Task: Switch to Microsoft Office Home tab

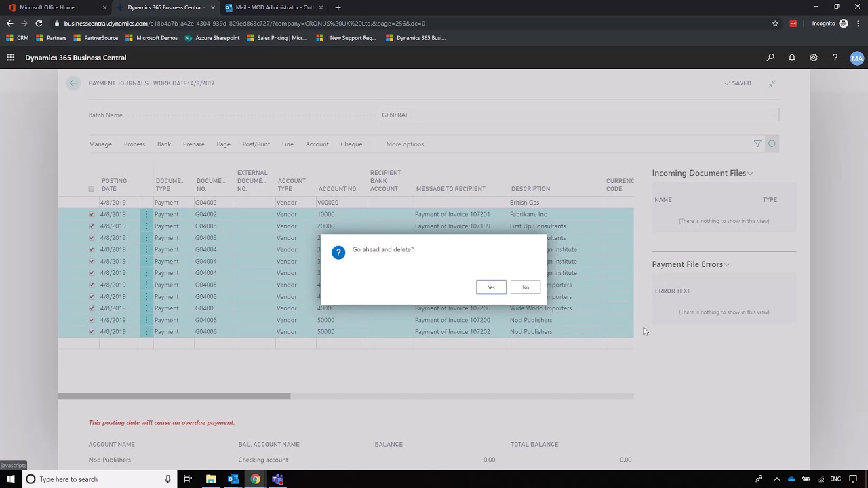Action: pos(57,7)
